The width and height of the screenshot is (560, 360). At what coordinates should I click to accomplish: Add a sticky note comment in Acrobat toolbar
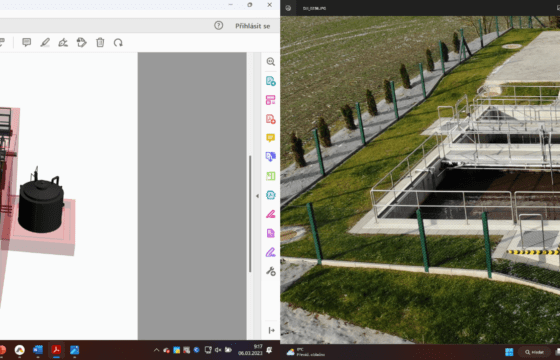click(x=26, y=42)
